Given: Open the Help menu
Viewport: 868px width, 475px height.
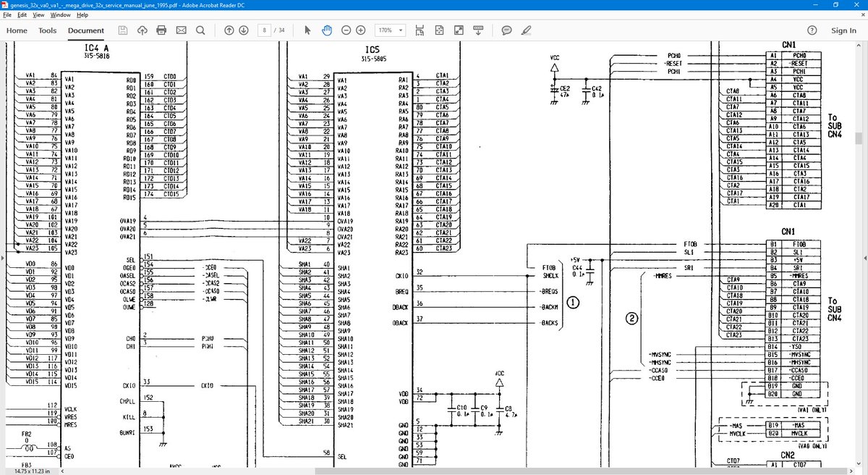Looking at the screenshot, I should click(x=82, y=14).
